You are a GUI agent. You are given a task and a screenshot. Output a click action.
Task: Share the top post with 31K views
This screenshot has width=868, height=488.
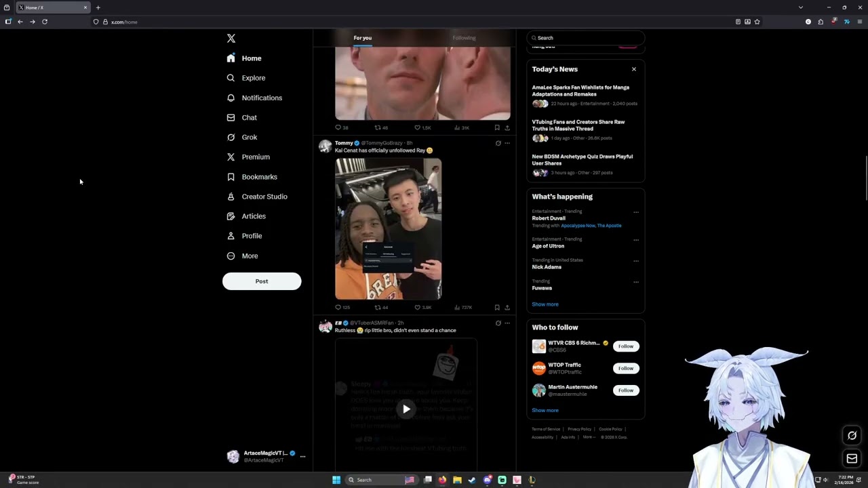click(507, 127)
